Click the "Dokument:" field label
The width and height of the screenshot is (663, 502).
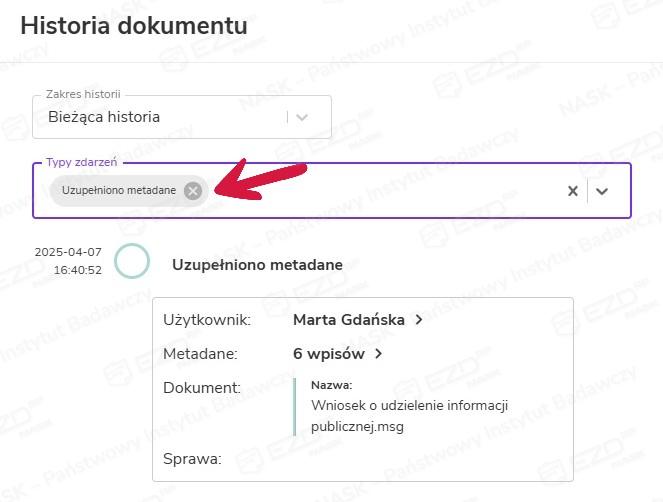coord(201,386)
